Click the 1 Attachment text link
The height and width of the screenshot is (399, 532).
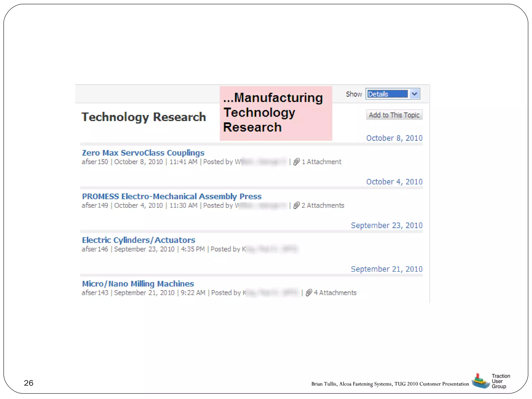tap(322, 162)
